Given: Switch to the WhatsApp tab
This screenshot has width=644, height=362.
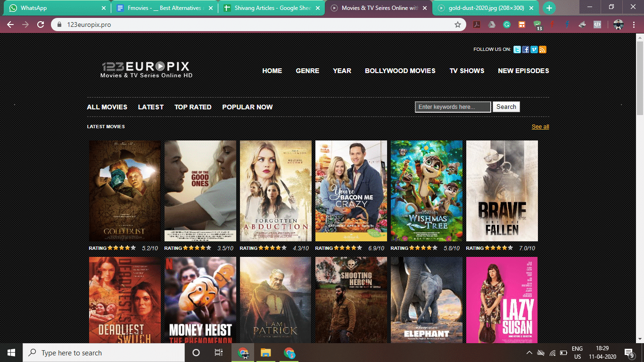Looking at the screenshot, I should tap(57, 8).
